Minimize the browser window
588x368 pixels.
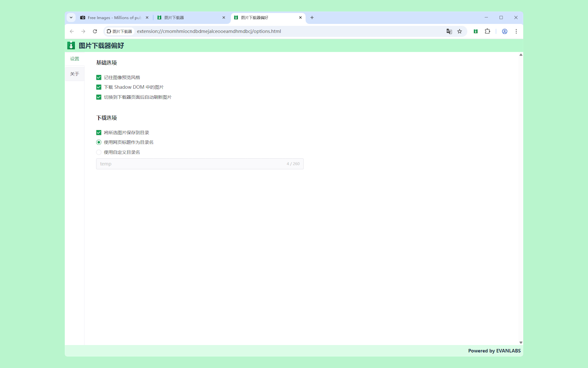coord(486,17)
